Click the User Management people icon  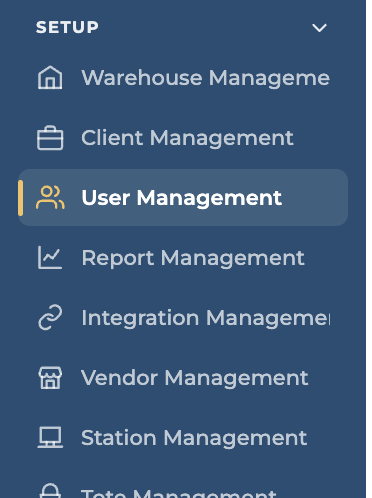(x=50, y=197)
